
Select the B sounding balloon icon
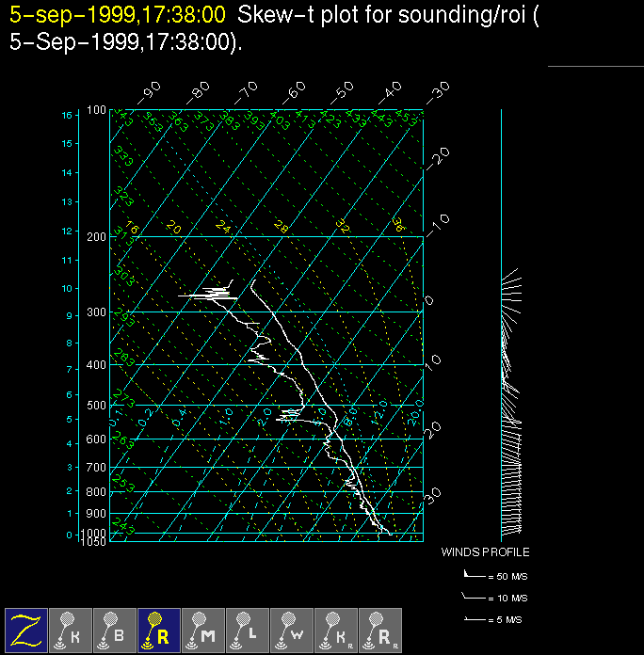click(x=115, y=629)
